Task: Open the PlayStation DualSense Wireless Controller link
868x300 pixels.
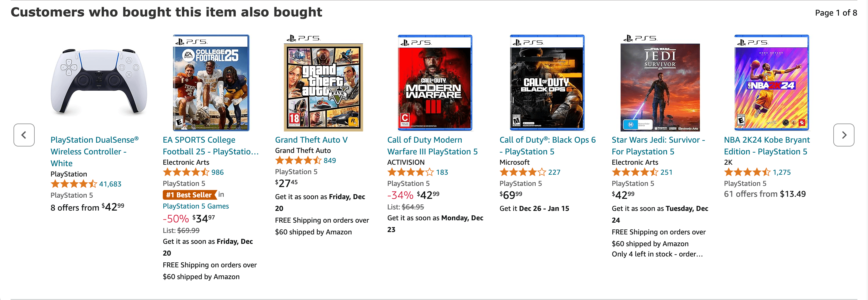Action: pyautogui.click(x=94, y=151)
